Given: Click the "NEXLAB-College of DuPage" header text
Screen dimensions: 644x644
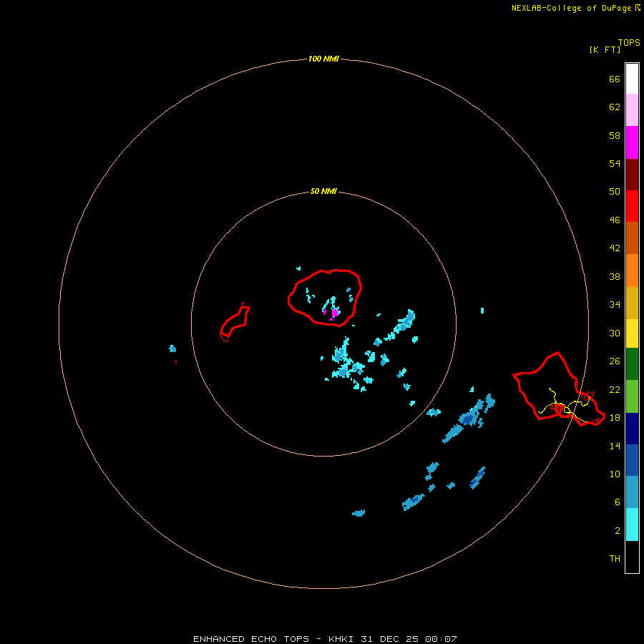Looking at the screenshot, I should tap(571, 8).
